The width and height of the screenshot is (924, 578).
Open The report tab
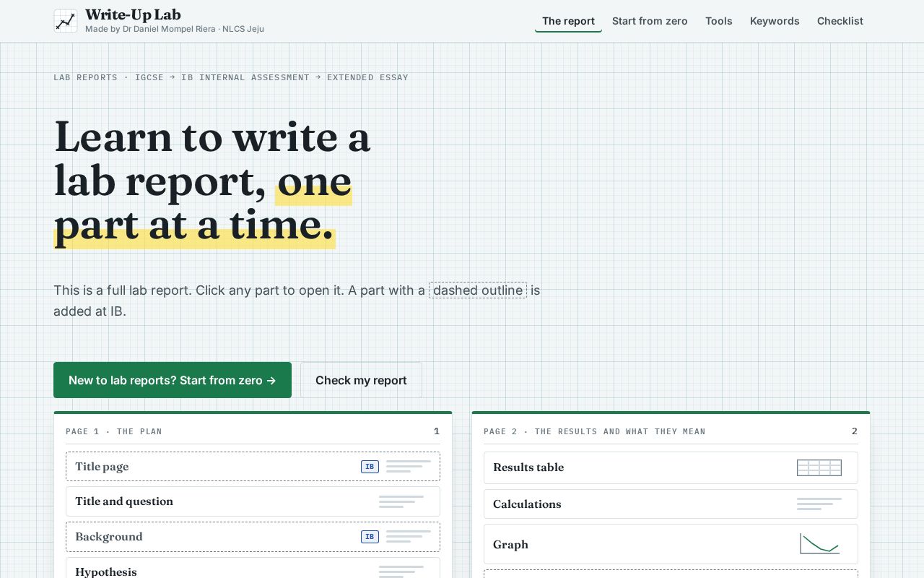(568, 21)
